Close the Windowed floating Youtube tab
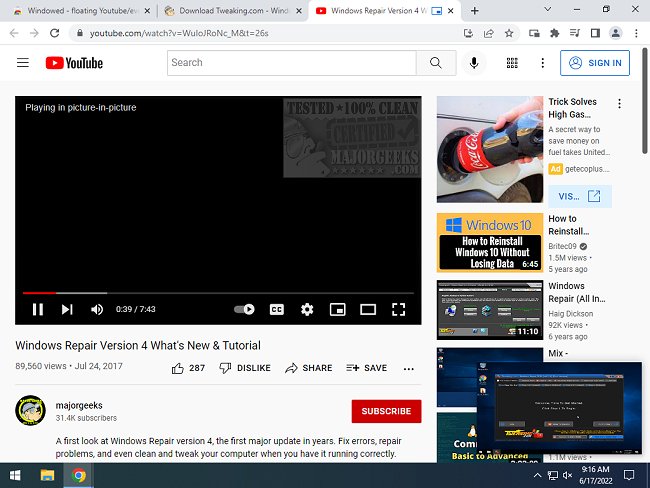650x488 pixels. [x=147, y=11]
